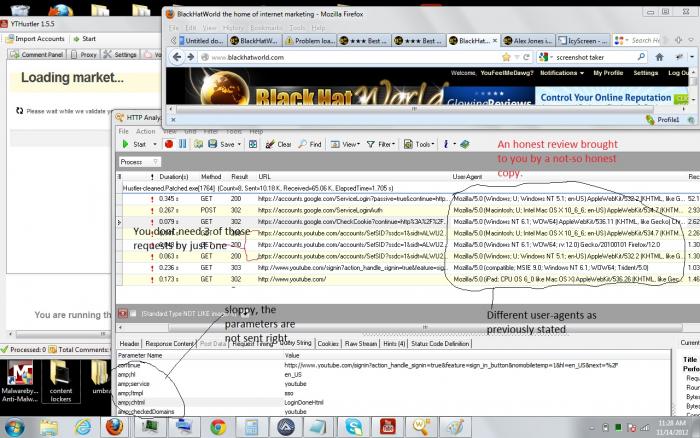Select the 'IcyScreen' Firefox tab
The image size is (700, 438).
point(583,41)
